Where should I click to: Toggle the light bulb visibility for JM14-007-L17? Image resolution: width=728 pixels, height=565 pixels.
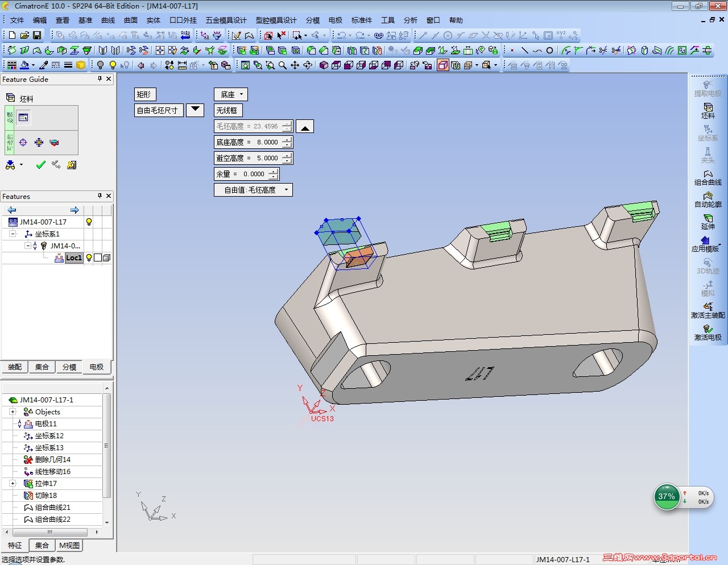click(x=89, y=222)
